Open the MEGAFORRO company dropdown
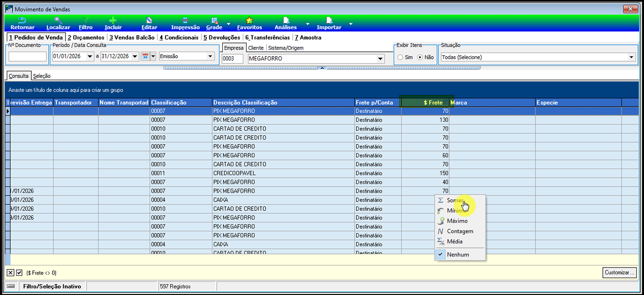The image size is (644, 295). 380,59
